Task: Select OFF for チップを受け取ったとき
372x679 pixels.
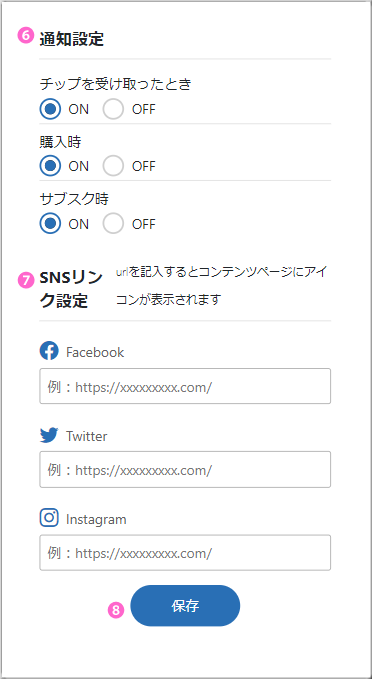Action: pos(113,109)
